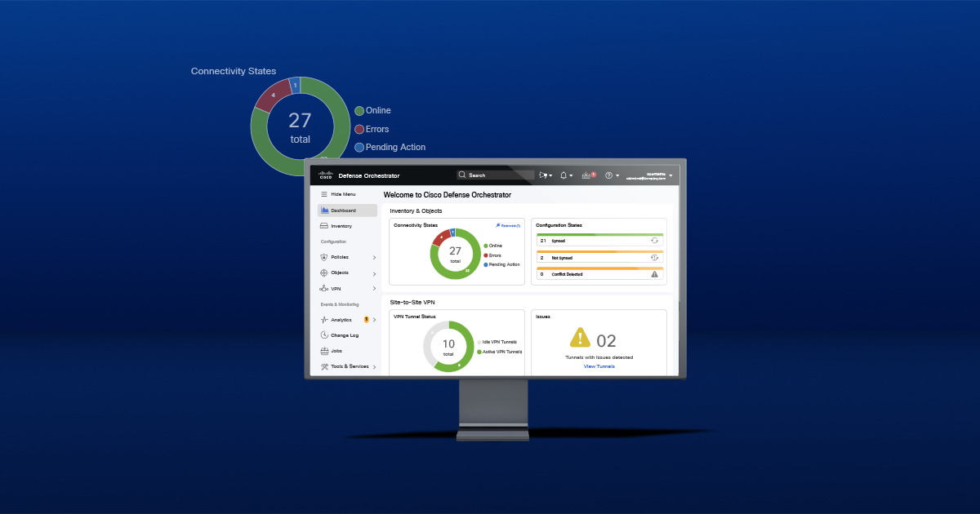980x514 pixels.
Task: Select the Inventory sidebar icon
Action: tap(323, 226)
